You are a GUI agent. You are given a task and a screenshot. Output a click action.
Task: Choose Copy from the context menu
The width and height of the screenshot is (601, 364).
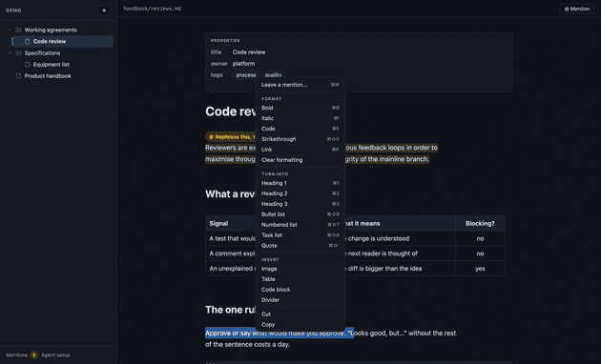click(x=300, y=325)
